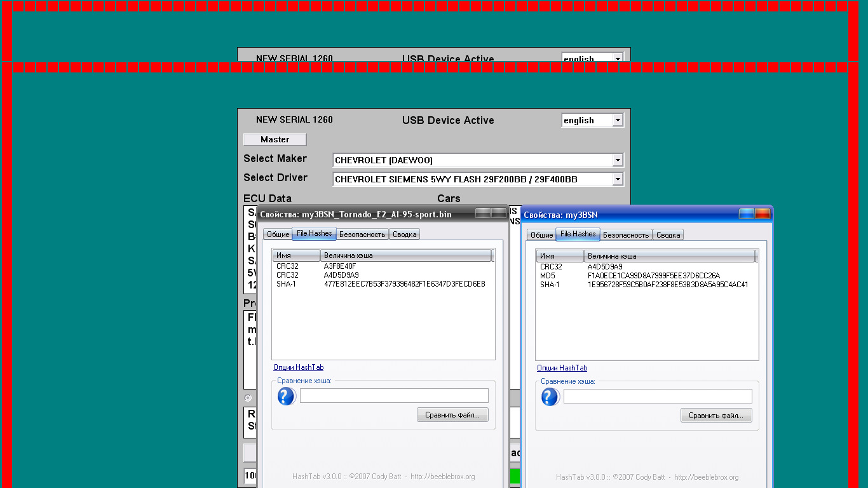Close the my3BSN properties dialog
The width and height of the screenshot is (868, 488).
coord(763,214)
